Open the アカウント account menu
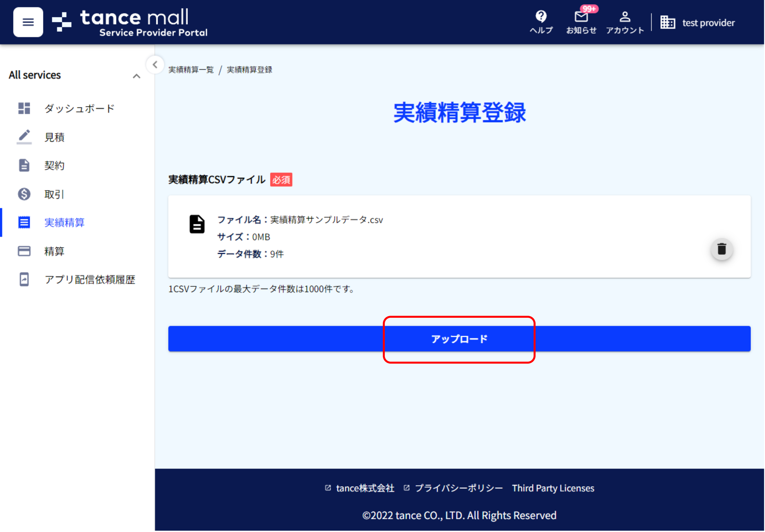Screen dimensions: 765x532 coord(625,22)
